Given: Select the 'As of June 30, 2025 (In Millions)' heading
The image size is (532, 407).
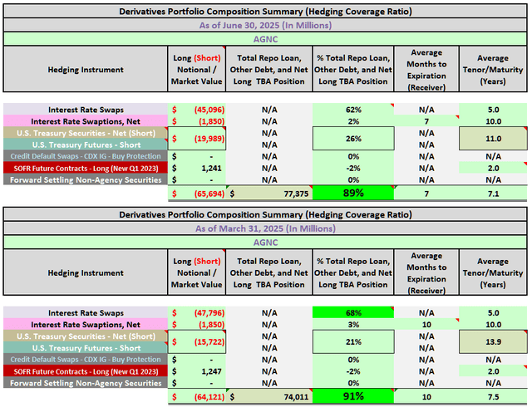Looking at the screenshot, I should pos(265,26).
